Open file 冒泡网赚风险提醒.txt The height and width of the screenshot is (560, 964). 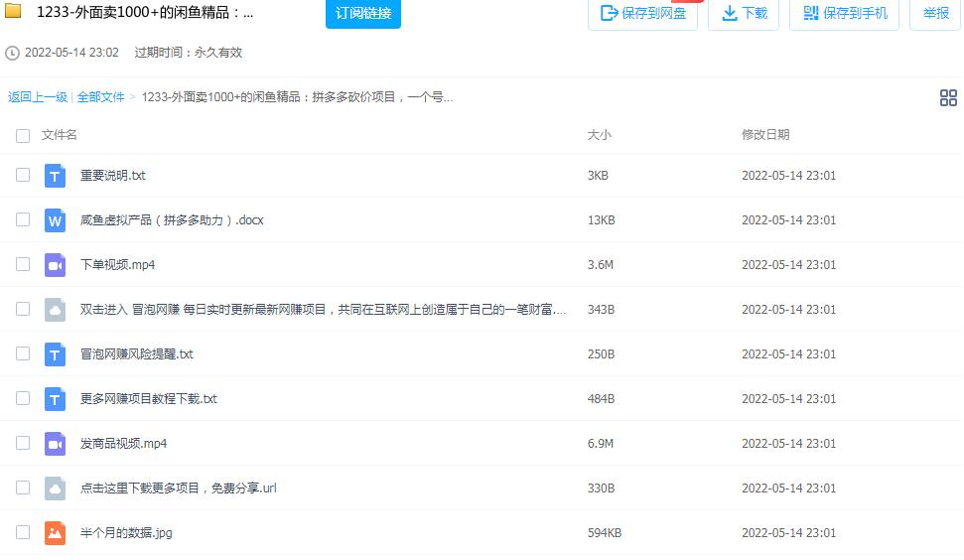[x=136, y=354]
